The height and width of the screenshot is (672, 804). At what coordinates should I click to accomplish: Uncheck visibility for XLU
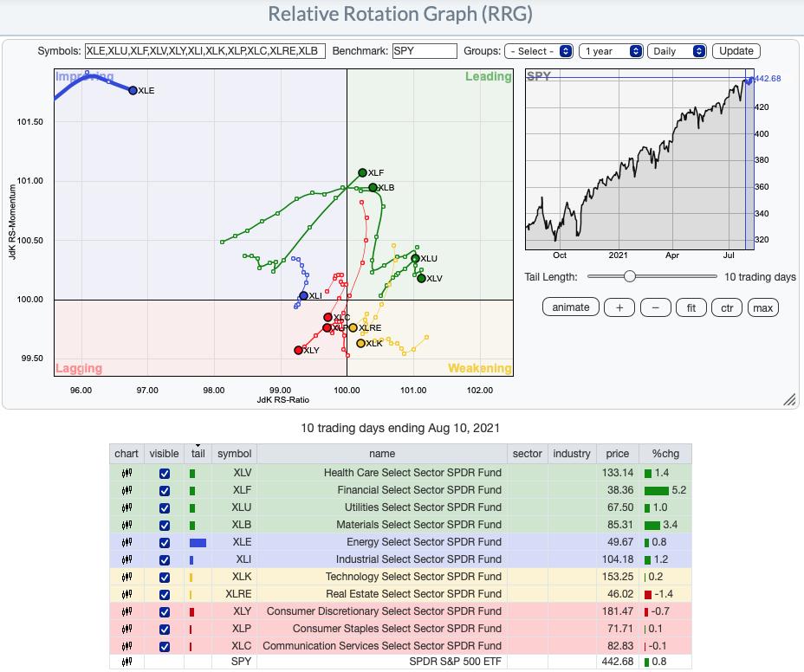[x=164, y=508]
